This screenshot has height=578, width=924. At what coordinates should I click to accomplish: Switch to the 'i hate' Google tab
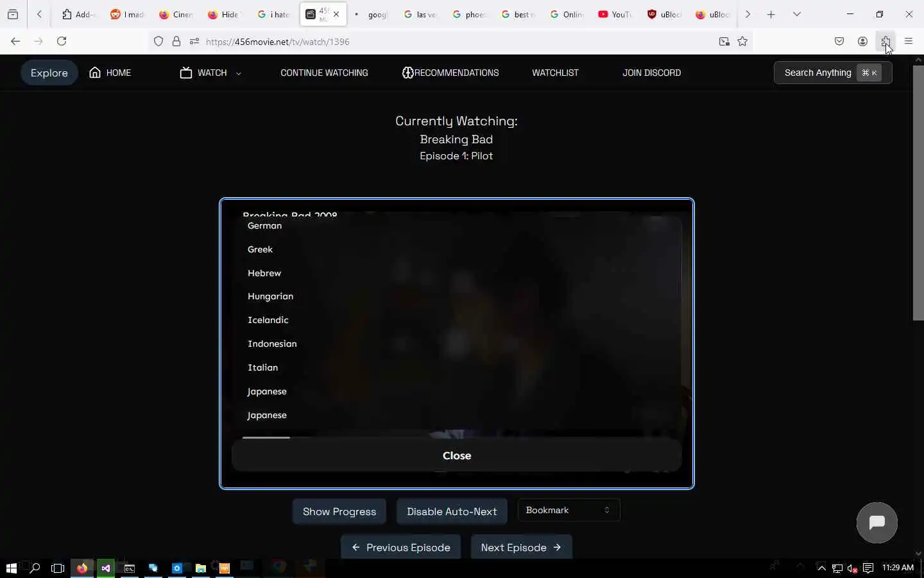[273, 14]
